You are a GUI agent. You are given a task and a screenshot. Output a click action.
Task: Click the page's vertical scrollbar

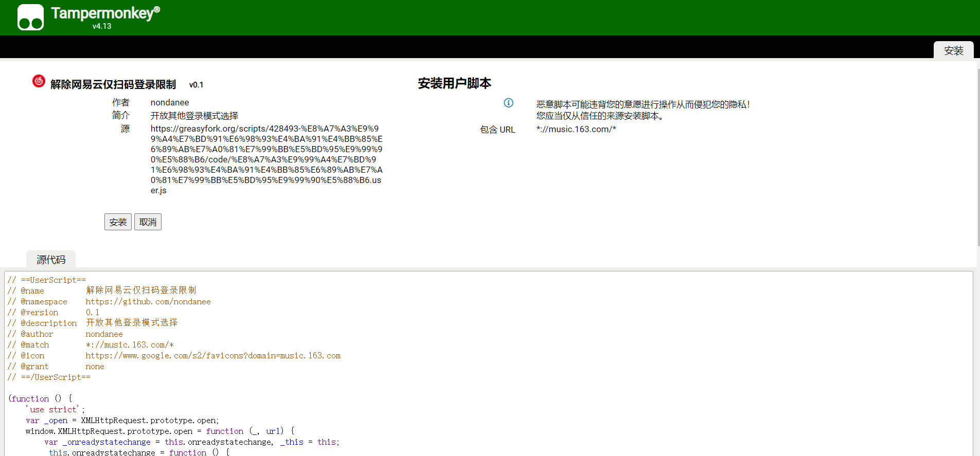977,154
